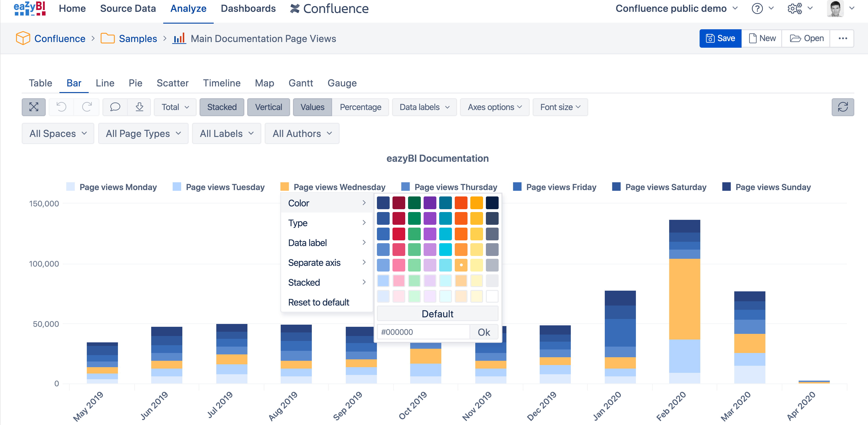The image size is (868, 425).
Task: Click the export download icon
Action: (139, 107)
